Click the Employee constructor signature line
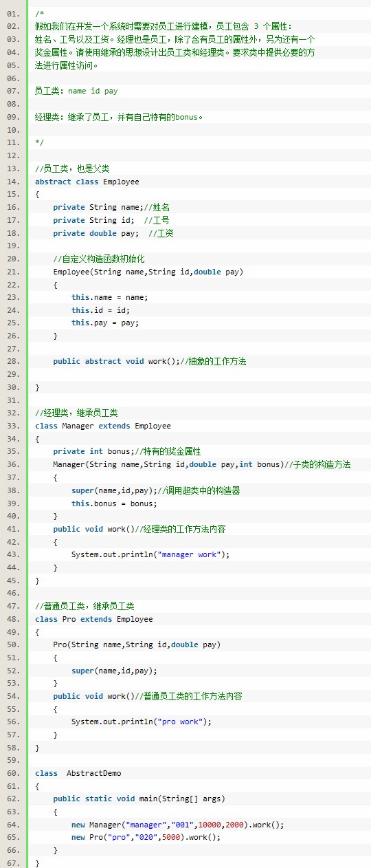The height and width of the screenshot is (868, 371). click(148, 272)
